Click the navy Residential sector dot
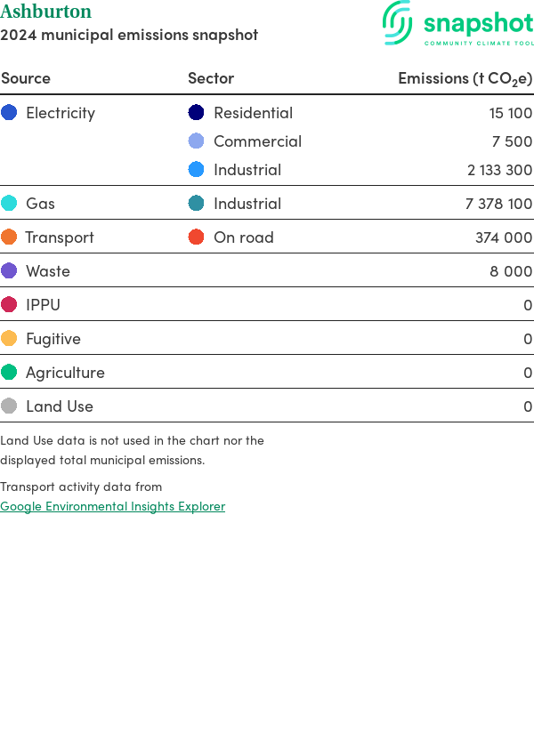Screen dimensions: 534x756 point(197,112)
